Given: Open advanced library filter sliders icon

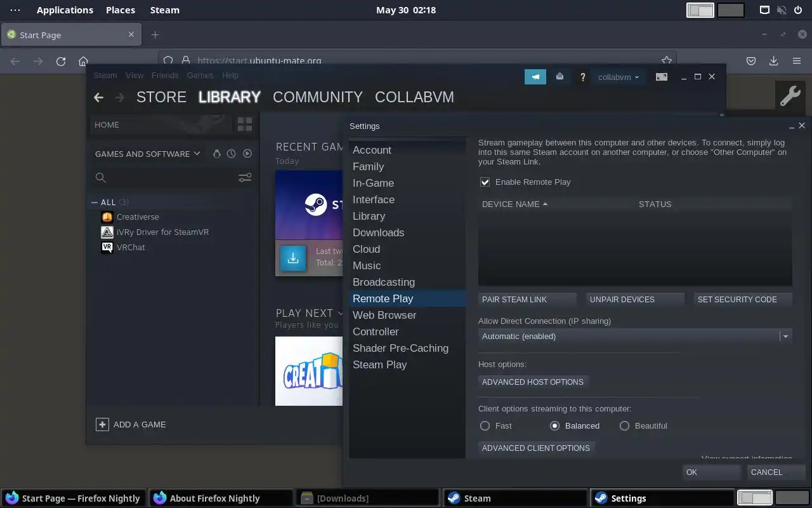Looking at the screenshot, I should (x=245, y=178).
